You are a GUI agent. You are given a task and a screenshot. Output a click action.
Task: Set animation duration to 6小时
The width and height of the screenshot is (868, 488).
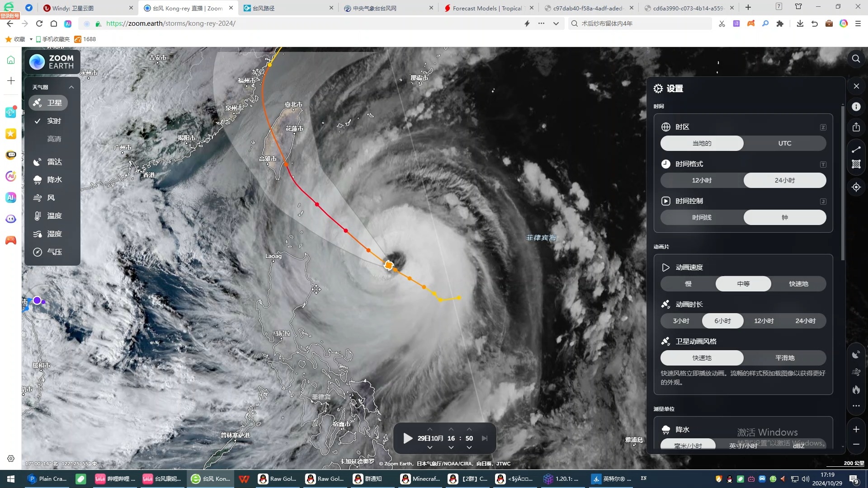pos(722,321)
